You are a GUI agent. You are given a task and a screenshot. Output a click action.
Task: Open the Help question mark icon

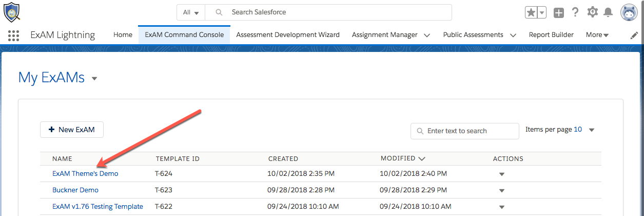(575, 12)
